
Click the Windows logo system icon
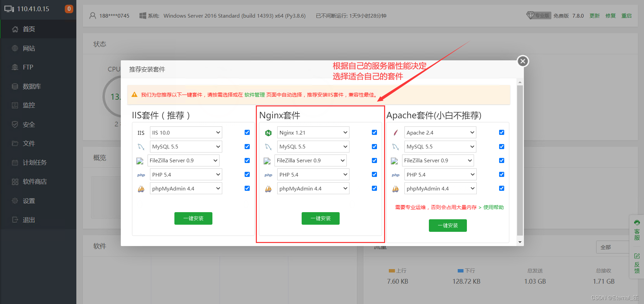tap(143, 16)
